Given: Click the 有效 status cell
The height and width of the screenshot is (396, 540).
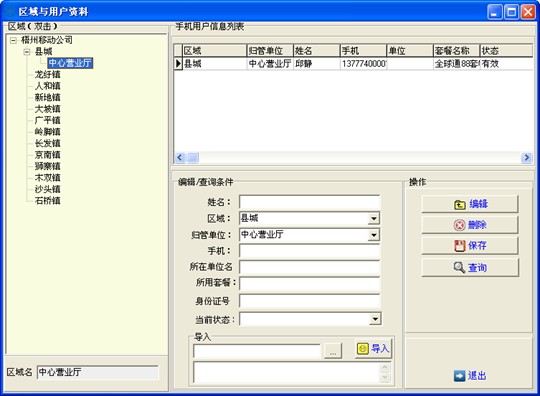Looking at the screenshot, I should click(506, 64).
